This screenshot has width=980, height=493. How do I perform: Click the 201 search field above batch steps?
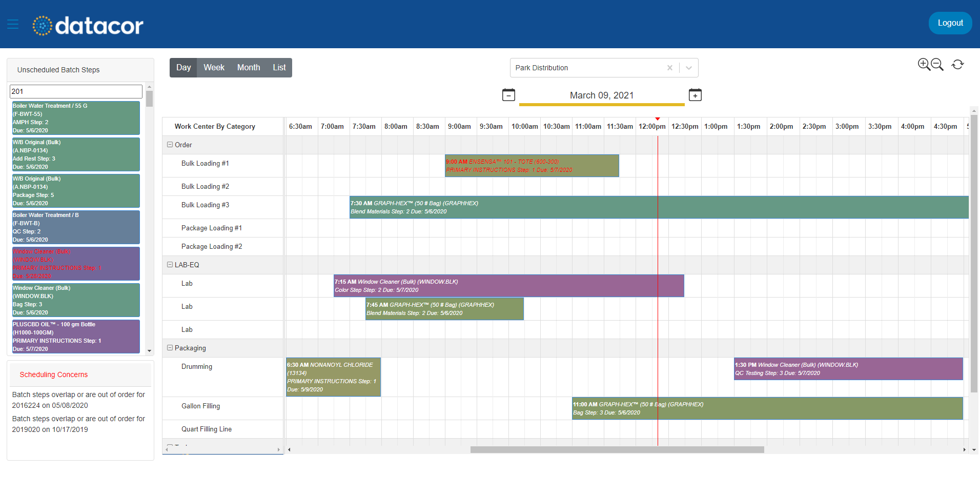[x=75, y=91]
